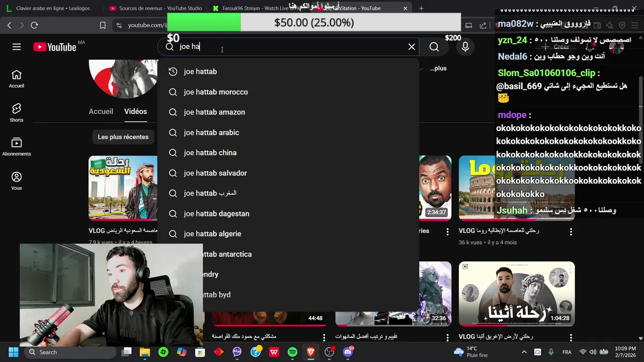Choose suggestion "joe hattab المغرب"

click(288, 193)
